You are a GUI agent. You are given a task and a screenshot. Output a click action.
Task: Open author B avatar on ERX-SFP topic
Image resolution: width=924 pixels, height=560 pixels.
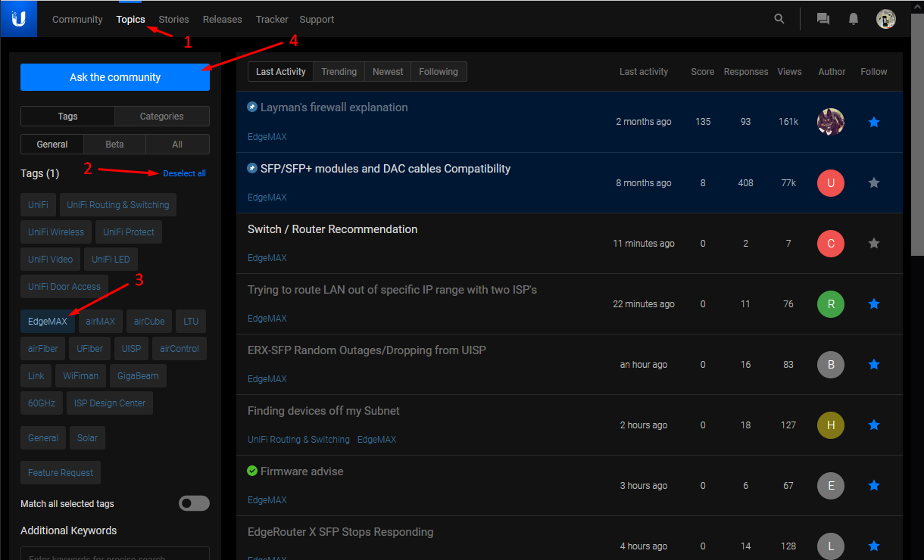click(x=831, y=364)
